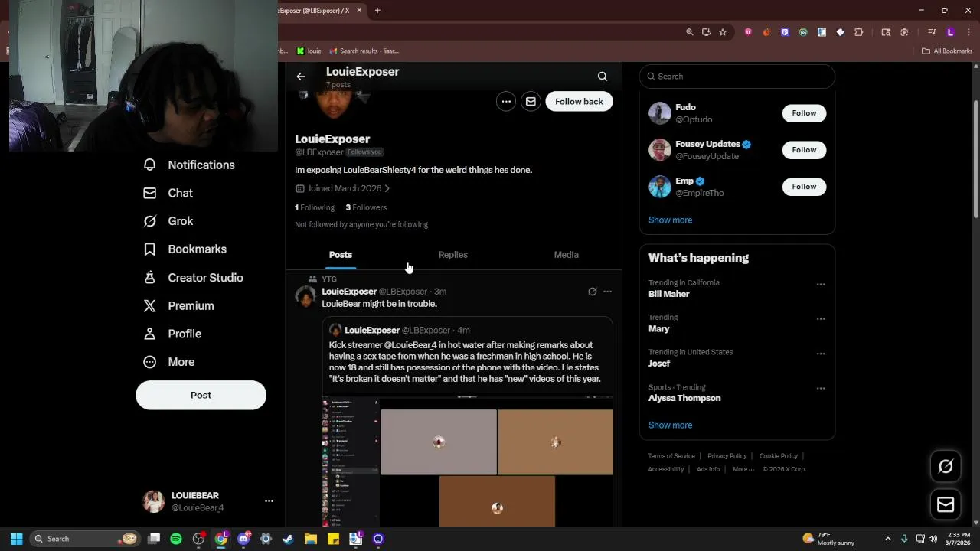Viewport: 980px width, 551px height.
Task: Click the Search field in right column
Action: [737, 77]
